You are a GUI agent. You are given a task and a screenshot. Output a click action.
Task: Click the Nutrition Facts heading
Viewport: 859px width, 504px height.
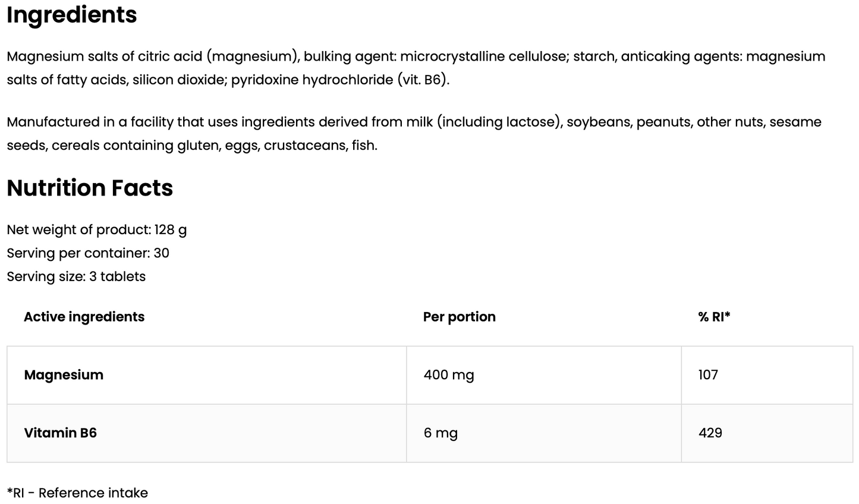pyautogui.click(x=90, y=188)
